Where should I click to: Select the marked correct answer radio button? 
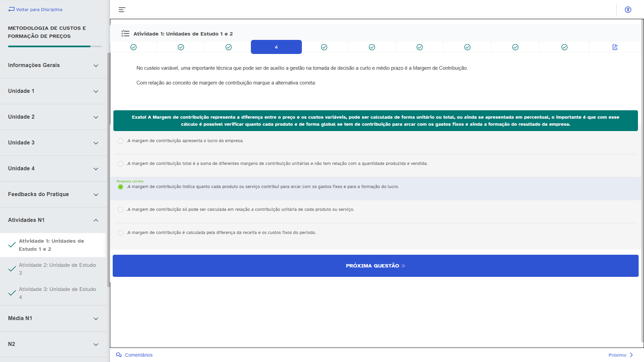coord(120,187)
